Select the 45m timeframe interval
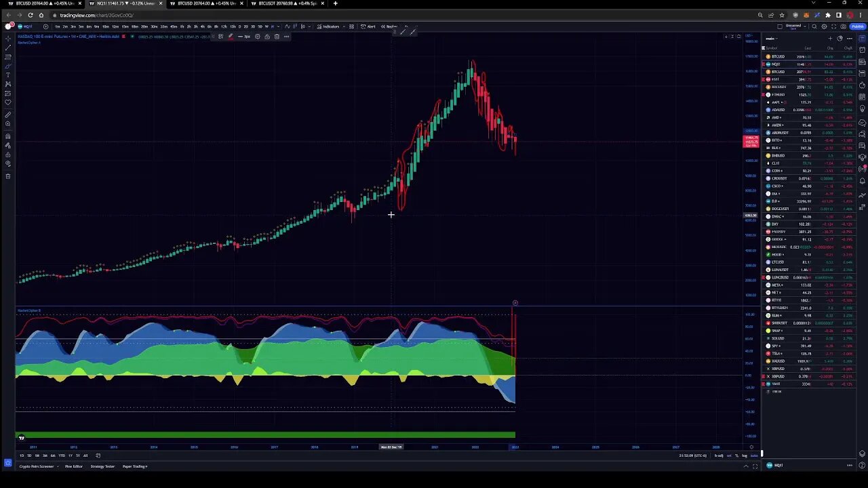This screenshot has width=868, height=488. click(174, 26)
